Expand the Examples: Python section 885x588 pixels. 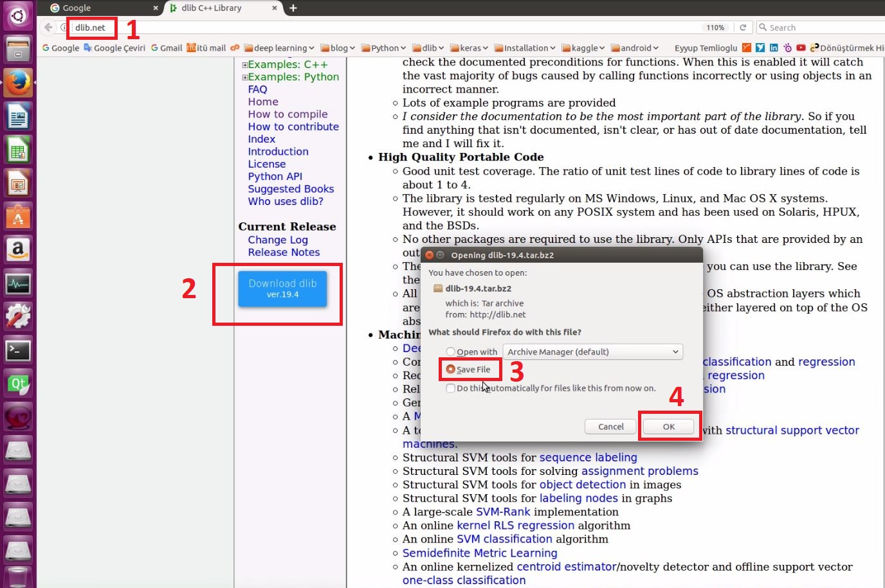(x=245, y=76)
